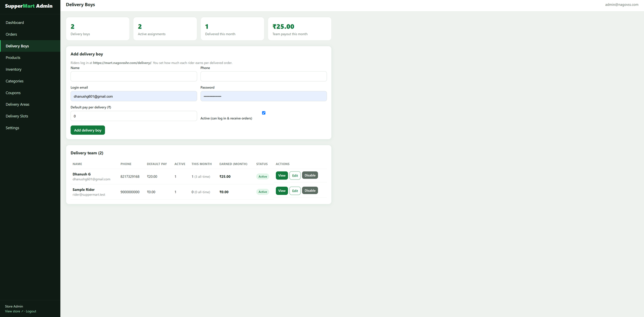
Task: Click the mart.nagovsshr.com/delivery URL text
Action: tap(122, 63)
